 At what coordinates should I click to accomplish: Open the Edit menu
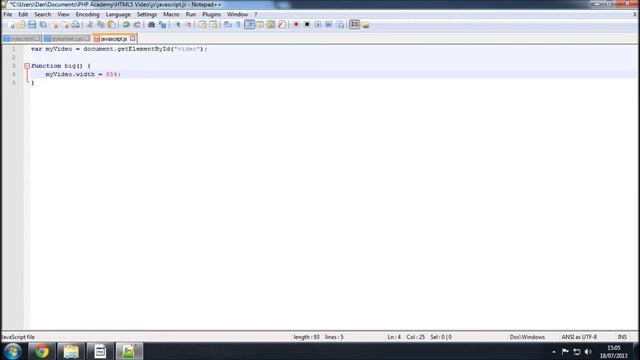point(23,14)
